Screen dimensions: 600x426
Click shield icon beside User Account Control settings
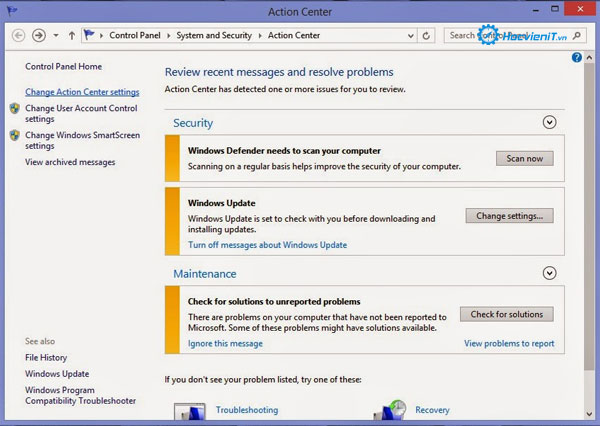[x=15, y=108]
